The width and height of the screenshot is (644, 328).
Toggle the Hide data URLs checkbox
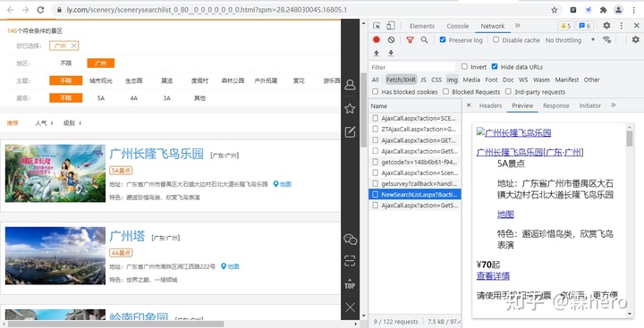click(495, 66)
